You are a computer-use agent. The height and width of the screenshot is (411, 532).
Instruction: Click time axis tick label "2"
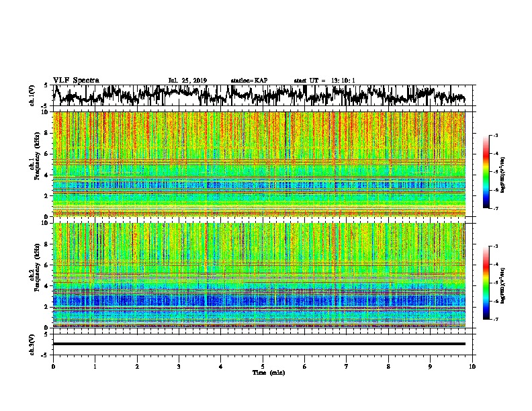137,366
